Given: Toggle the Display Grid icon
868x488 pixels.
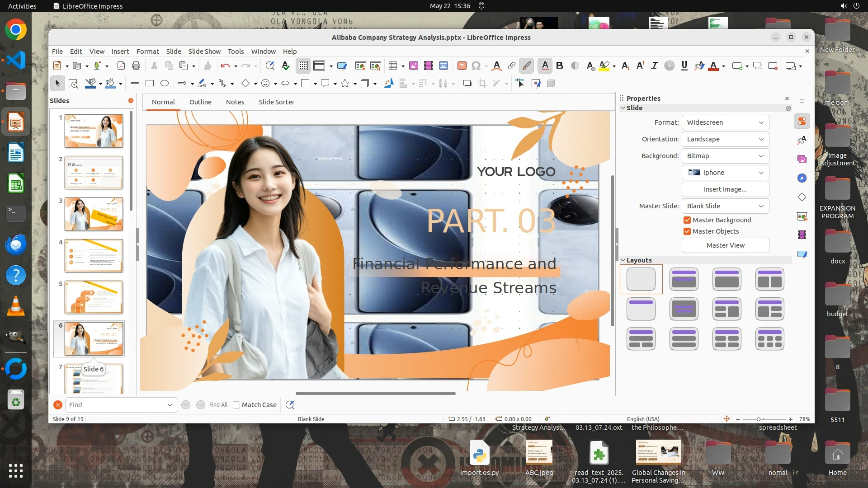Looking at the screenshot, I should (303, 66).
